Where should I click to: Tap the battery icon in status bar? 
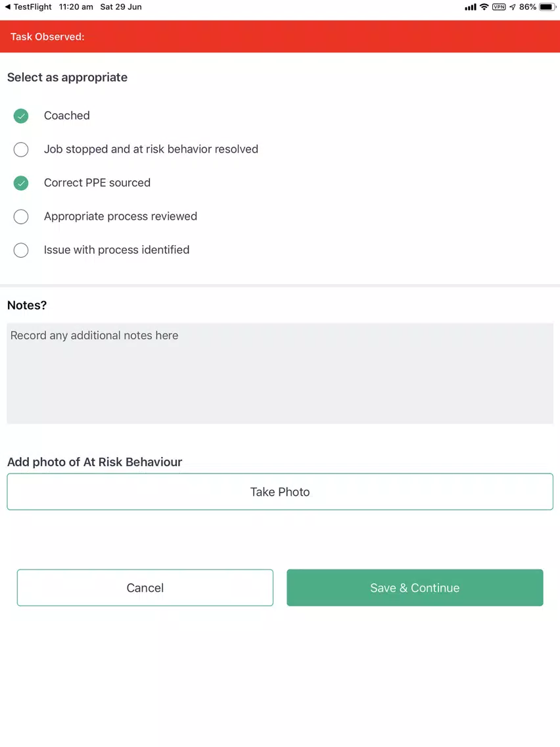point(548,7)
